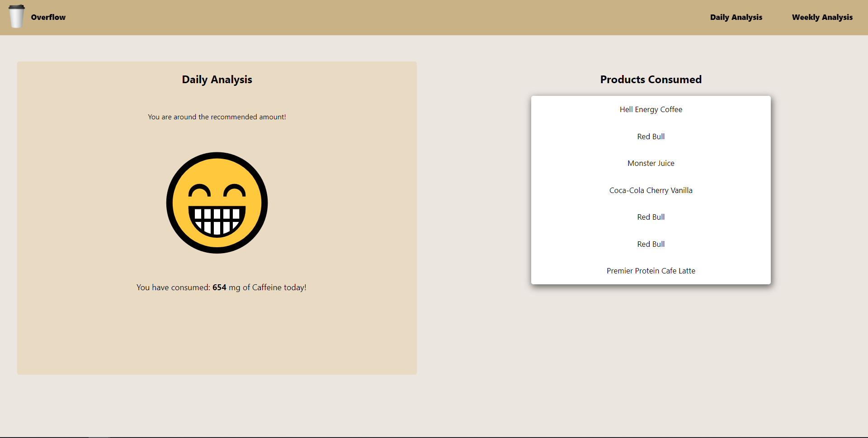This screenshot has height=438, width=868.
Task: Click the 'around the recommended amount' message
Action: pyautogui.click(x=217, y=117)
